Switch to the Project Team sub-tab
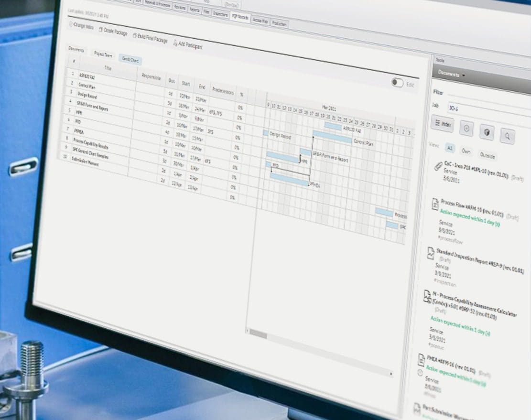Image resolution: width=531 pixels, height=420 pixels. coord(103,54)
